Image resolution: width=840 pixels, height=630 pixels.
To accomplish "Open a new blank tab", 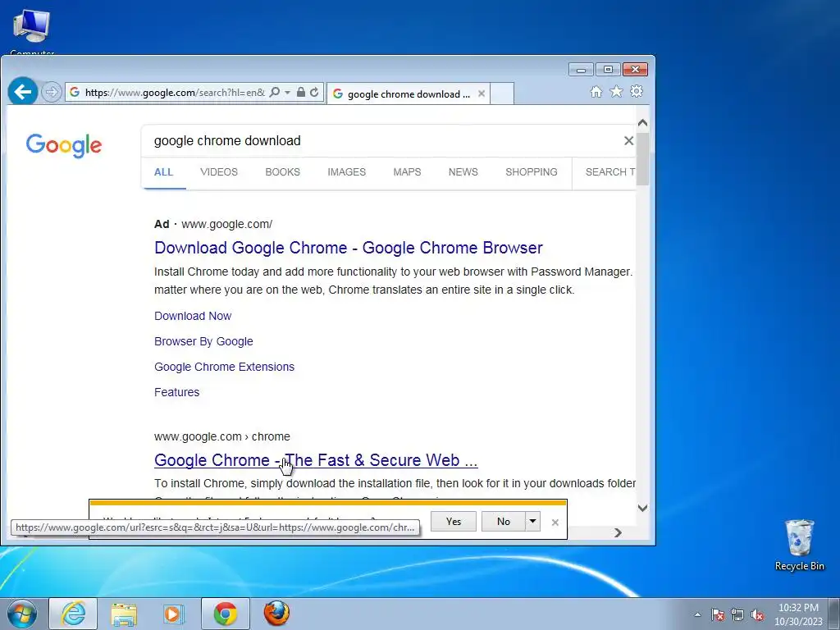I will pyautogui.click(x=503, y=94).
